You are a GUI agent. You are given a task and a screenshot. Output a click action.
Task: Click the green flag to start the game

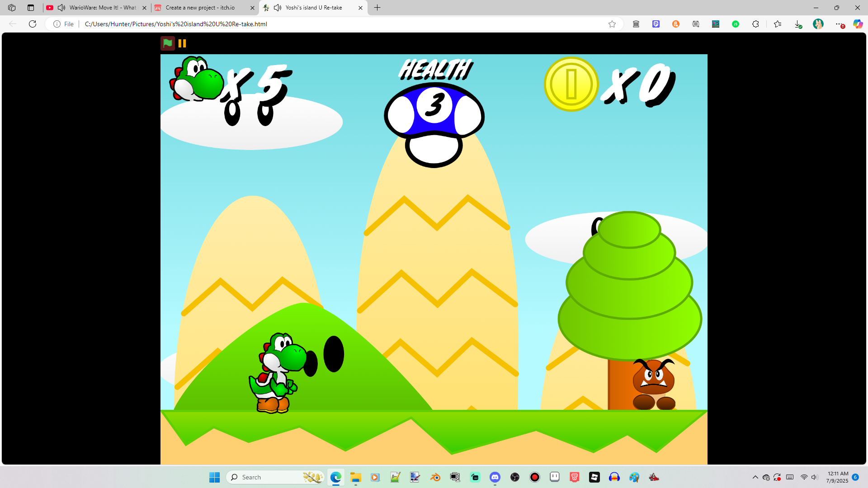tap(168, 43)
